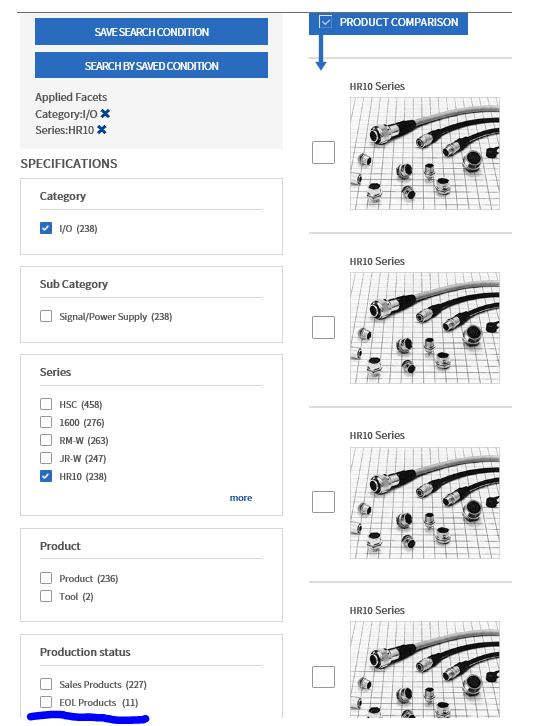Click the third HR10 Series title link
Screen dimensions: 550x726
coord(377,435)
